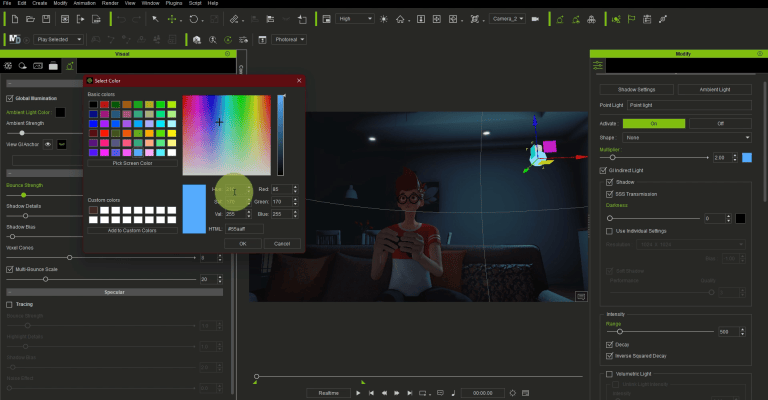The height and width of the screenshot is (400, 768).
Task: Open the preview window layout icon
Action: 327,19
